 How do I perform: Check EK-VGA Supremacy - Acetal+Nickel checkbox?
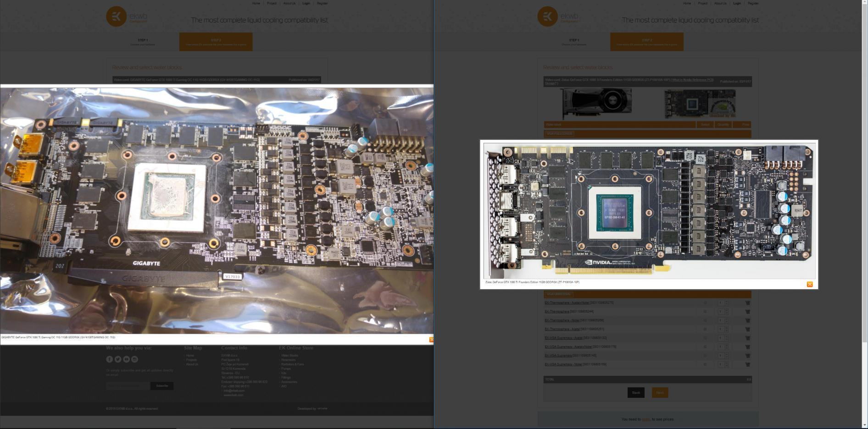click(705, 347)
